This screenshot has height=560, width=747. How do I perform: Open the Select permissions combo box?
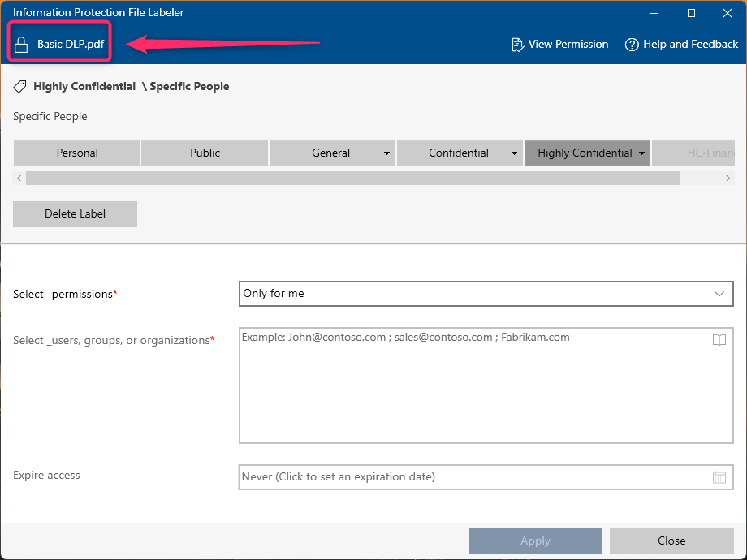click(x=486, y=294)
